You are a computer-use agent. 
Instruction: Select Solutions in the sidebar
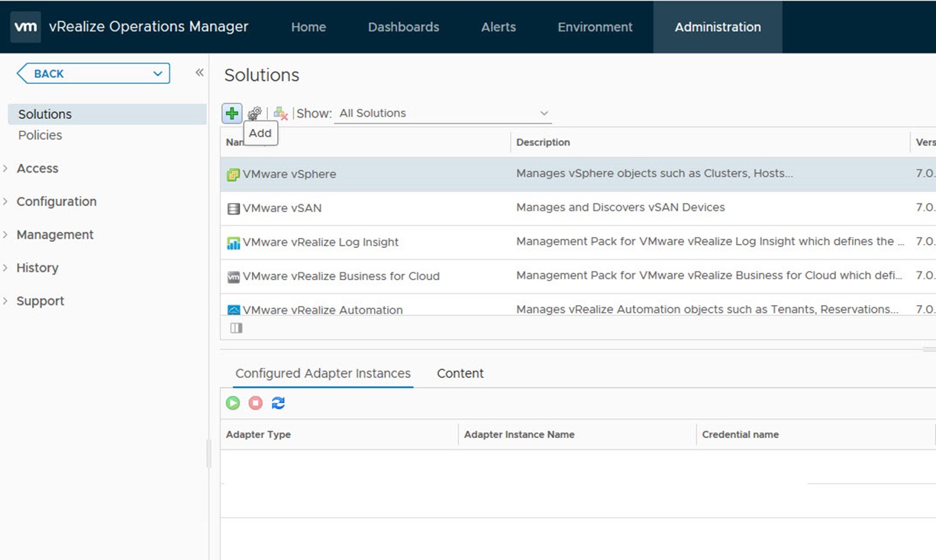(x=107, y=114)
